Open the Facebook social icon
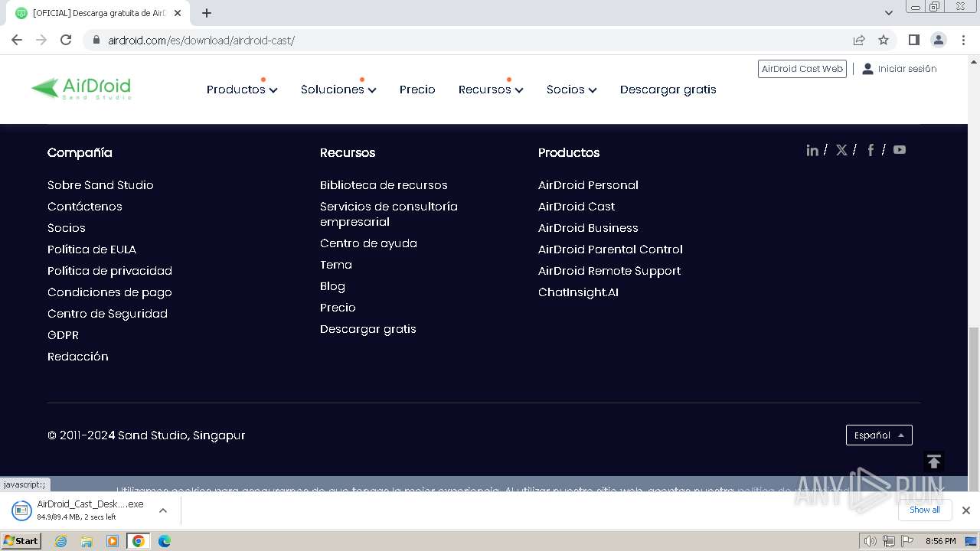Viewport: 980px width, 551px height. (871, 150)
